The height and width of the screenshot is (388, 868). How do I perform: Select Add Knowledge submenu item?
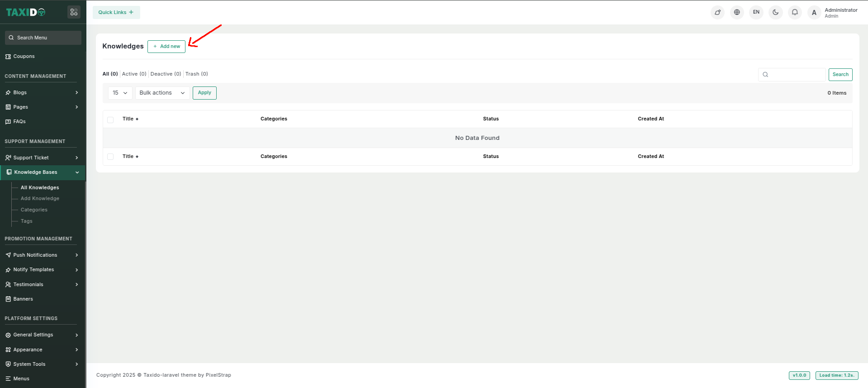(x=40, y=199)
